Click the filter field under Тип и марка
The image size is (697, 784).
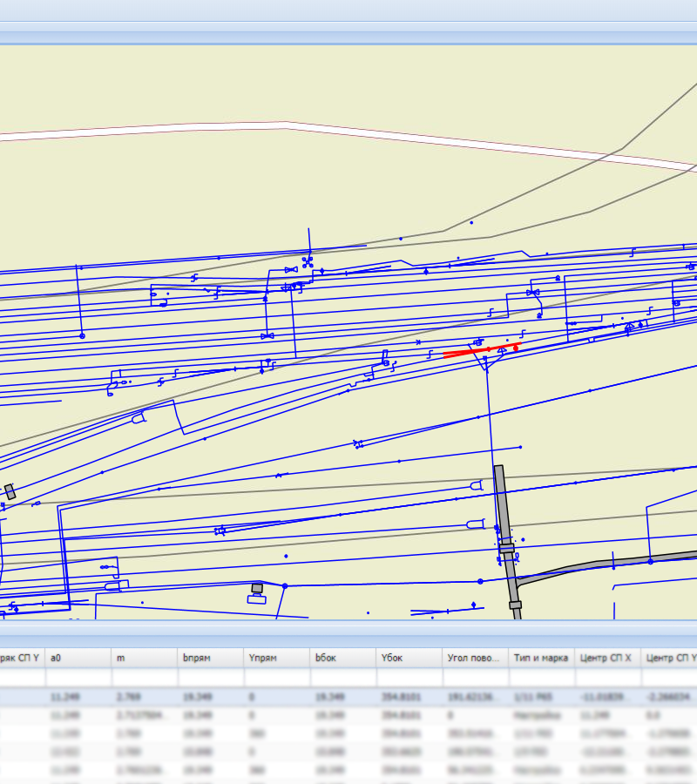coord(541,678)
